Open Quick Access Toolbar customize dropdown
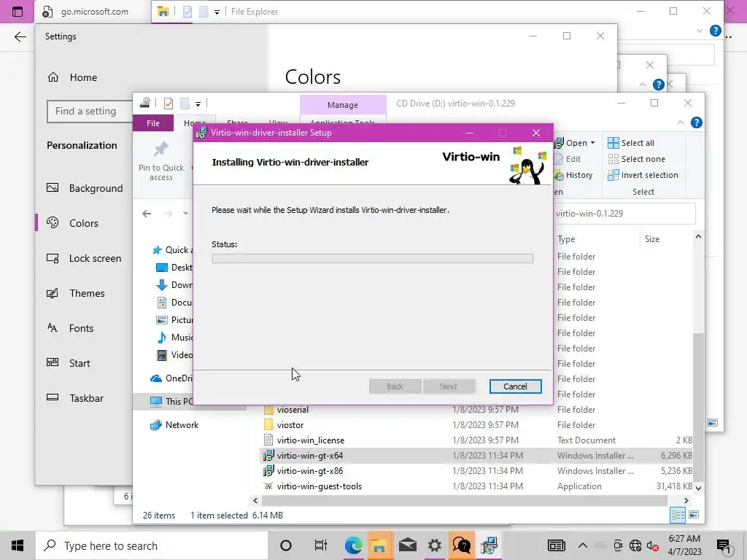The image size is (747, 560). click(198, 104)
